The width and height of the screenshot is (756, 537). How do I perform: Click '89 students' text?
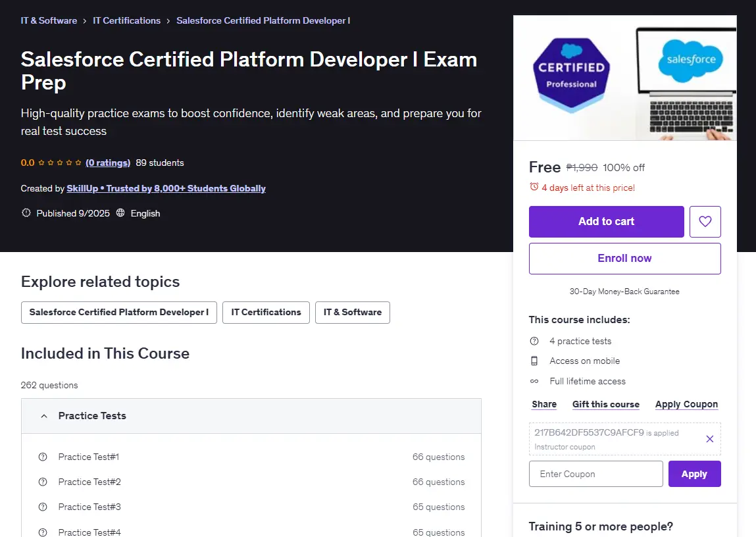[160, 163]
